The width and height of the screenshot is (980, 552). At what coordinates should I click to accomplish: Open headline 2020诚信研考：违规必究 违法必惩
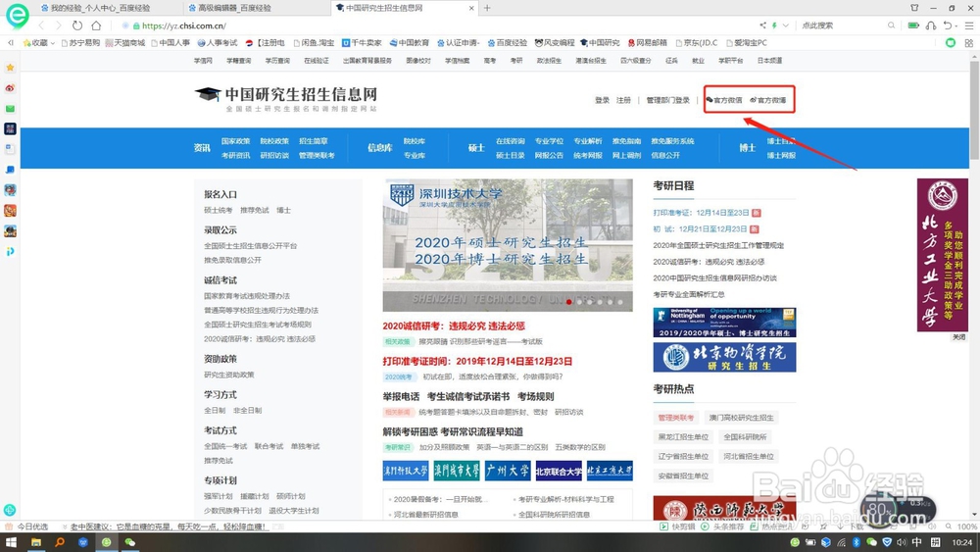click(x=454, y=326)
